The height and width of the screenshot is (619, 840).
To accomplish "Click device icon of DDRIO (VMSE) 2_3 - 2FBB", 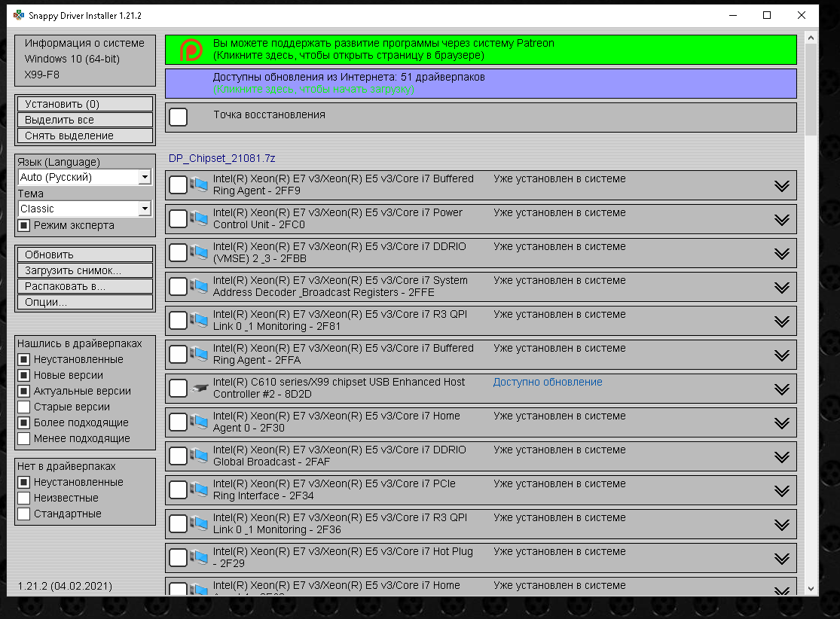I will point(199,252).
